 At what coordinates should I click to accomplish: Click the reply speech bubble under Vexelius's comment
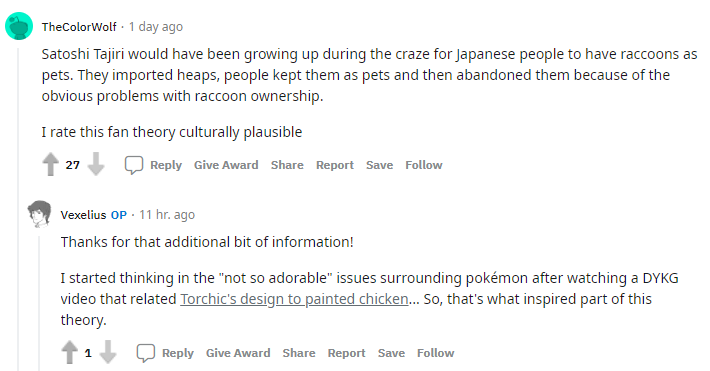(146, 353)
